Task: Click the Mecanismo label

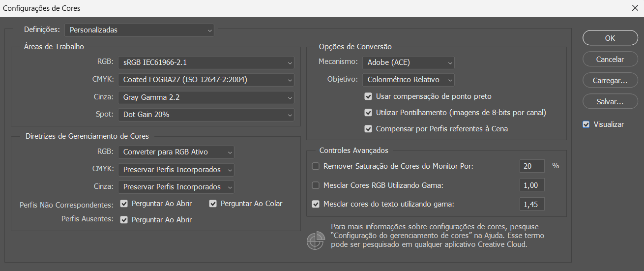Action: click(x=338, y=62)
